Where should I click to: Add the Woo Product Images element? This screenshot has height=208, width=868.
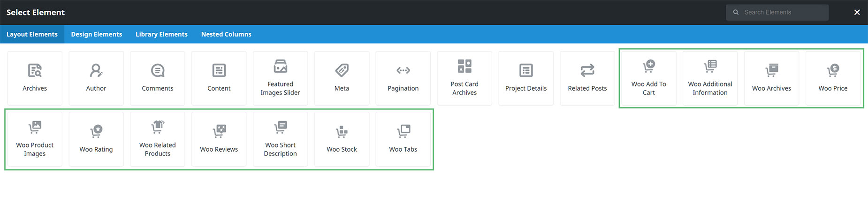pos(35,139)
